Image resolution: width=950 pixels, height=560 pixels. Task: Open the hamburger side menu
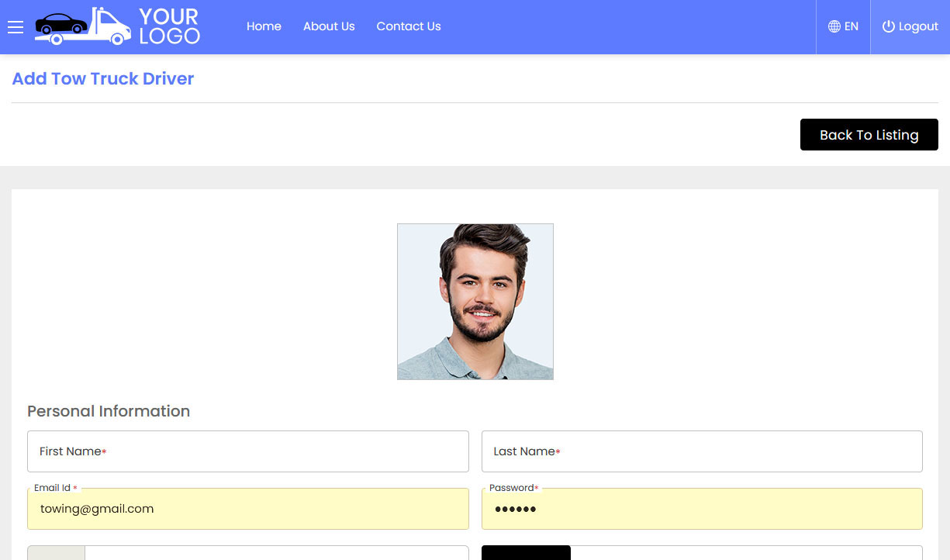[x=16, y=27]
